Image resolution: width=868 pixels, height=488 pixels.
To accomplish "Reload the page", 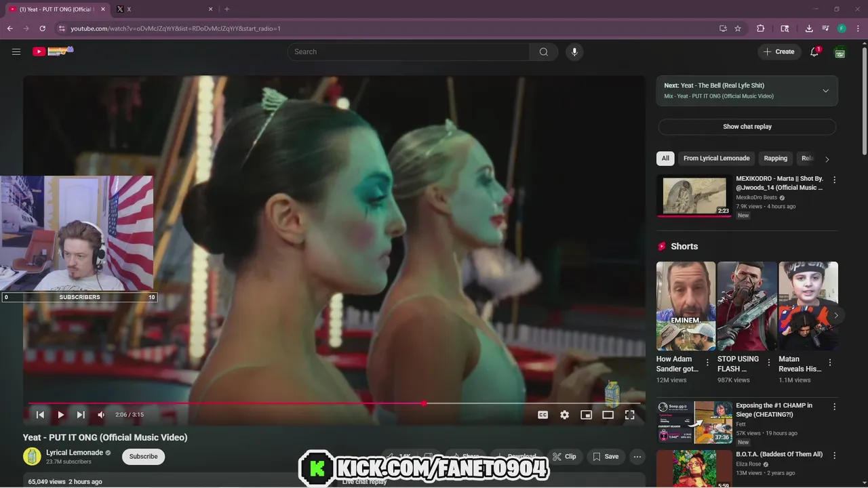I will point(42,28).
